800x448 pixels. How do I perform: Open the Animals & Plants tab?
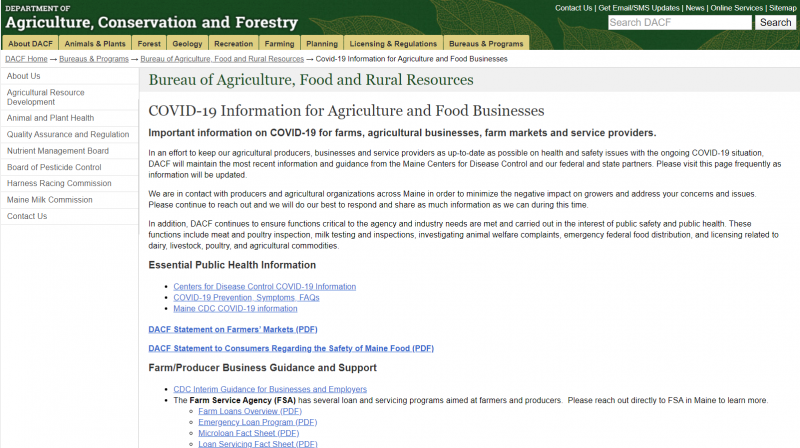[x=95, y=43]
